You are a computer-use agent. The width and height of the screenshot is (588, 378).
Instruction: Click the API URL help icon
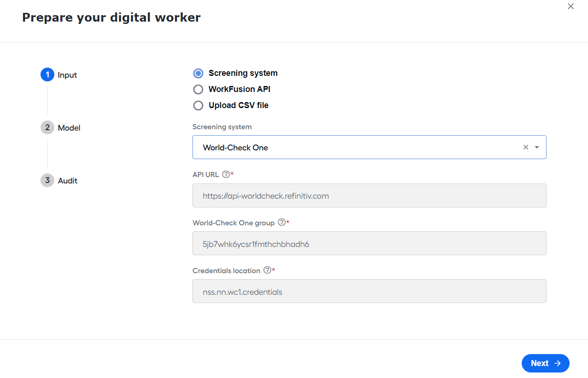[x=226, y=174]
